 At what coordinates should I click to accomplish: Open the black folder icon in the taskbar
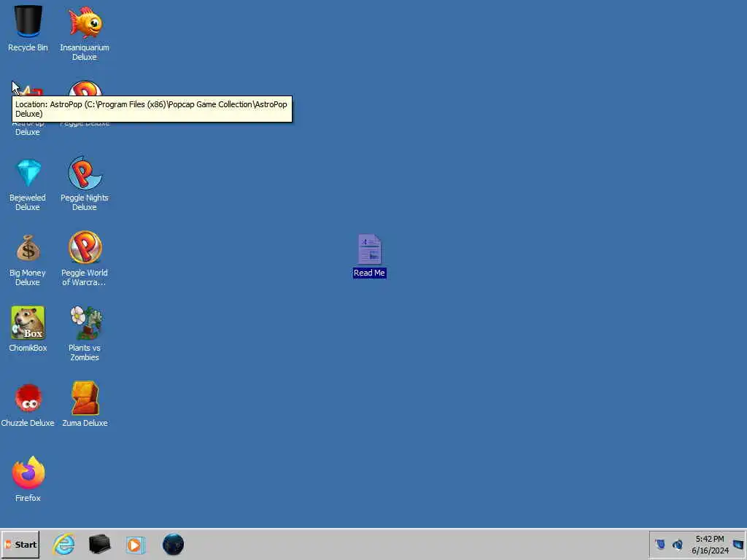click(x=99, y=544)
